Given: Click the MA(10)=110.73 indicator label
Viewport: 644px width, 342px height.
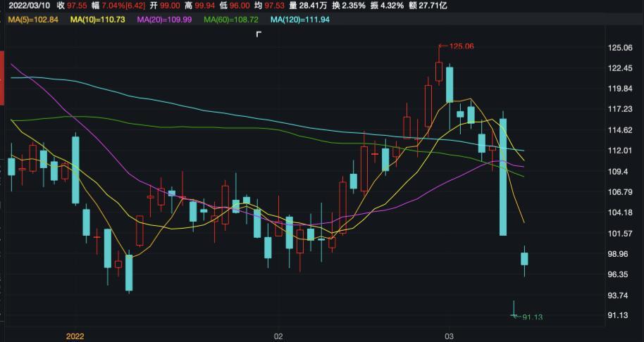Looking at the screenshot, I should point(98,19).
